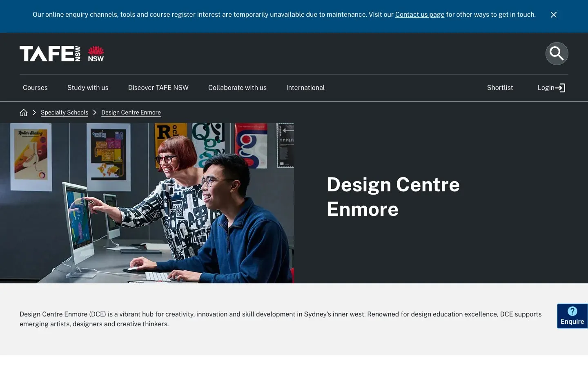Select International in navigation bar
This screenshot has height=368, width=588.
[x=305, y=88]
